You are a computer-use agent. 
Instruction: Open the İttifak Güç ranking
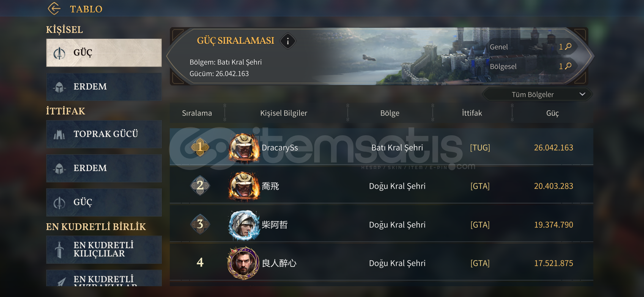coord(104,202)
